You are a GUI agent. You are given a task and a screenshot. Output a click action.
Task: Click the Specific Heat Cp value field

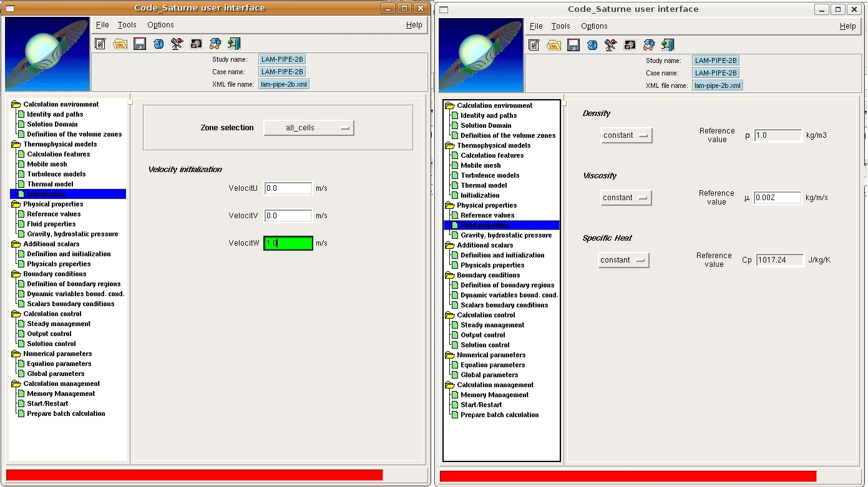(x=780, y=260)
